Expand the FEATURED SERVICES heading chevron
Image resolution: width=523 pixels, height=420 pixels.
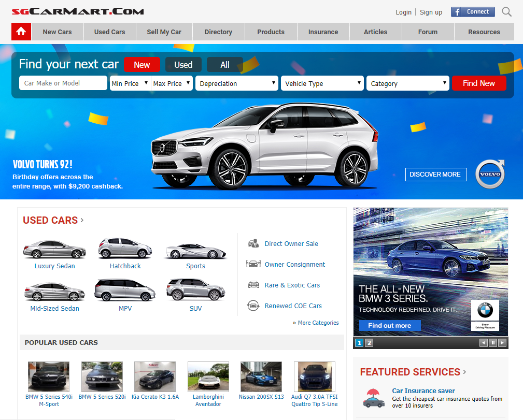coord(464,372)
